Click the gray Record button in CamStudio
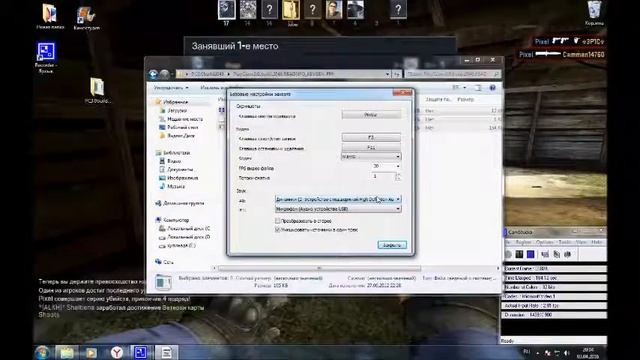640x360 pixels. tap(508, 254)
